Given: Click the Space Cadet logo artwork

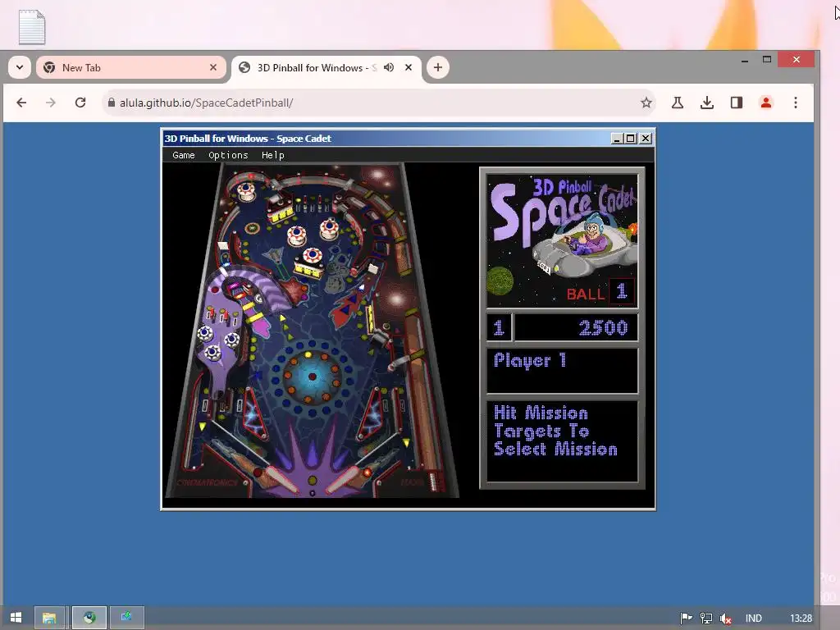Looking at the screenshot, I should (x=562, y=240).
